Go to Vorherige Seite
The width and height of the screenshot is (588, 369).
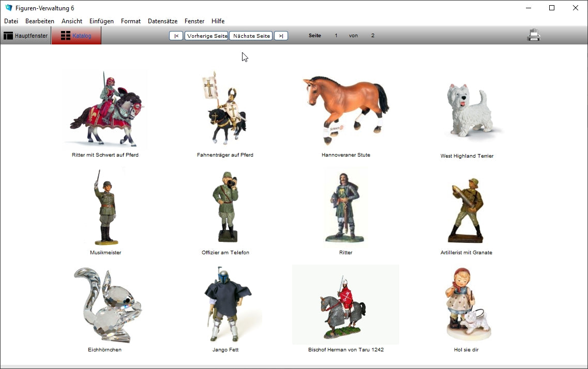(206, 36)
